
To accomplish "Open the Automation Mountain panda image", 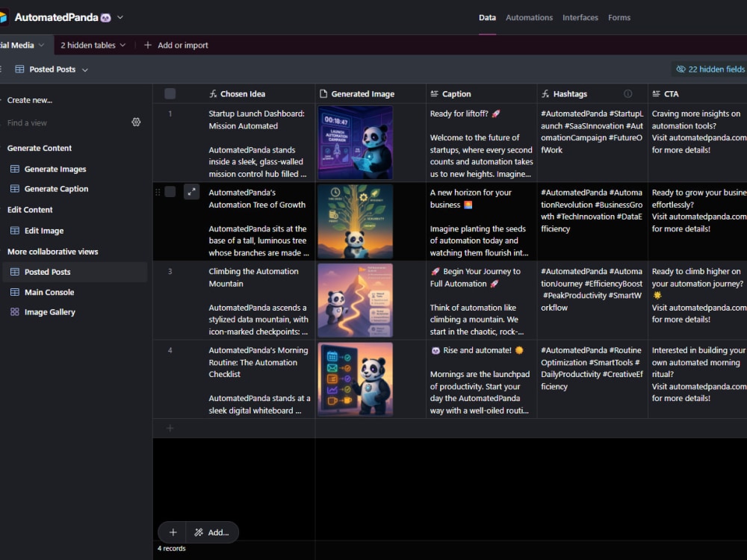I will [355, 300].
